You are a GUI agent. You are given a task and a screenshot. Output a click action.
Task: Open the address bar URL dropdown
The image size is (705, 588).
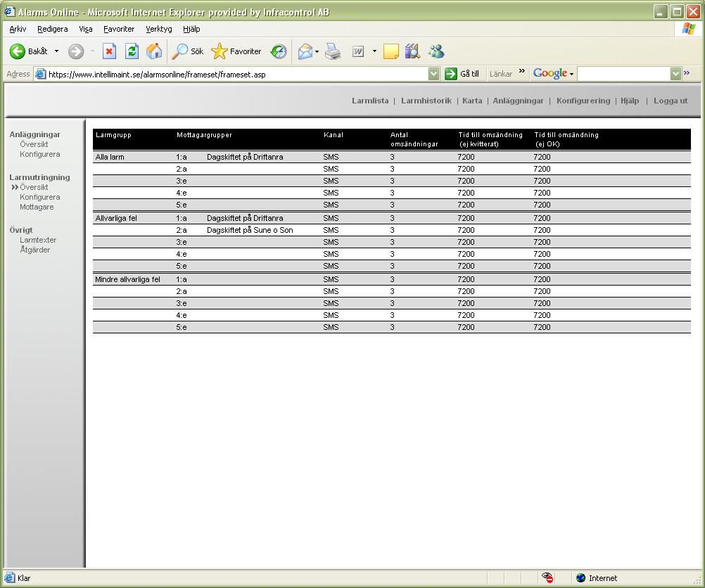tap(433, 74)
